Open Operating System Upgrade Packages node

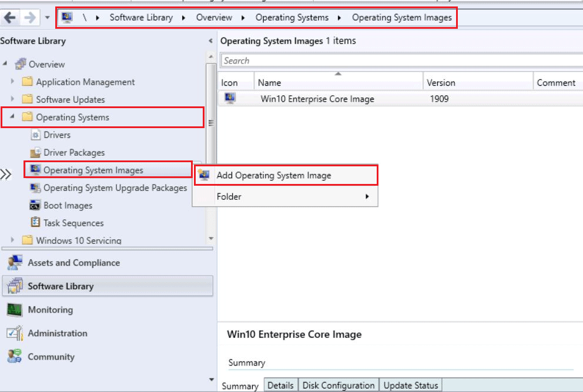click(x=115, y=188)
